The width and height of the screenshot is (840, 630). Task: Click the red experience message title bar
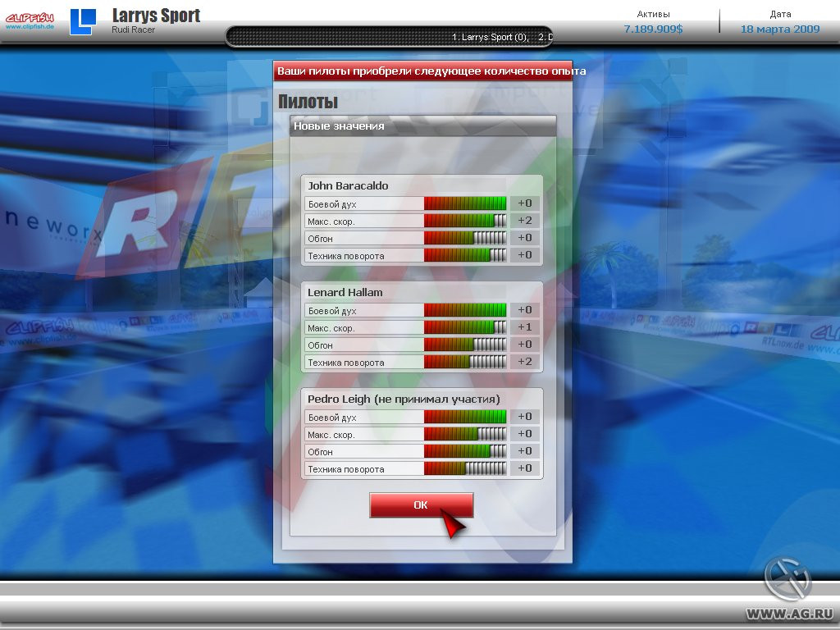423,71
